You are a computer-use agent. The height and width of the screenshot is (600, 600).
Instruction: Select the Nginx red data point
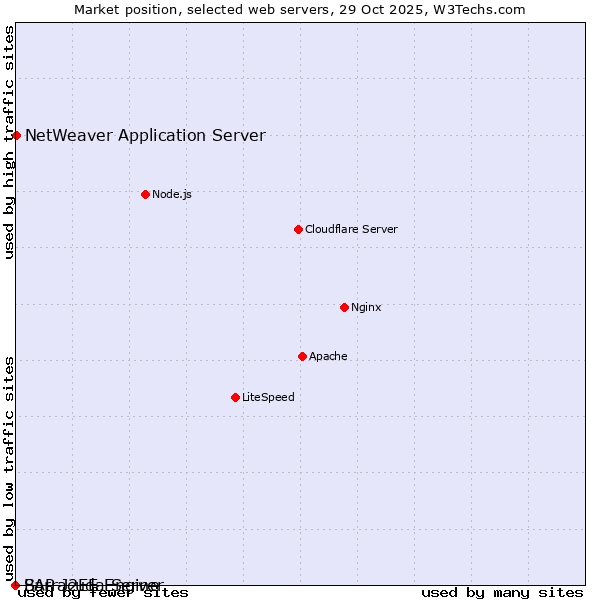pyautogui.click(x=344, y=307)
